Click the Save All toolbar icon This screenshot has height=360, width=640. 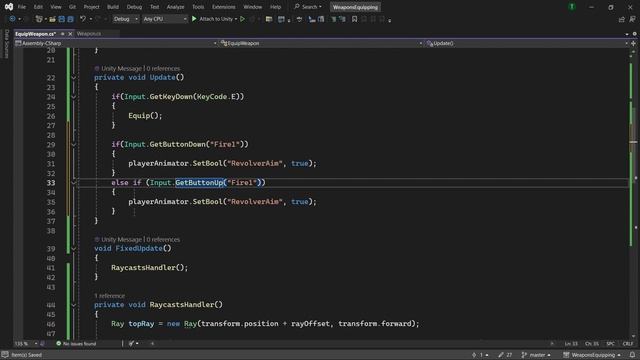pyautogui.click(x=71, y=19)
